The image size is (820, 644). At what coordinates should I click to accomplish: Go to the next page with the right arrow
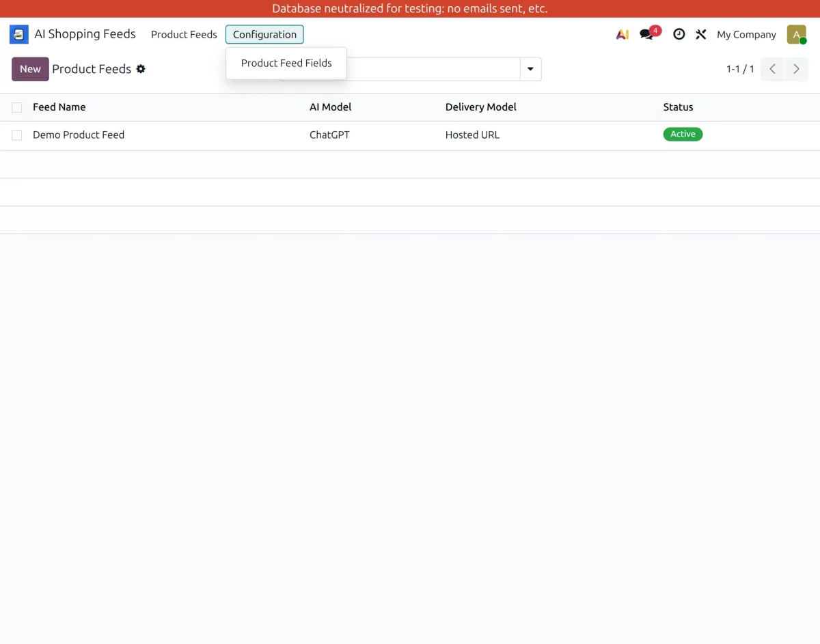click(x=796, y=68)
